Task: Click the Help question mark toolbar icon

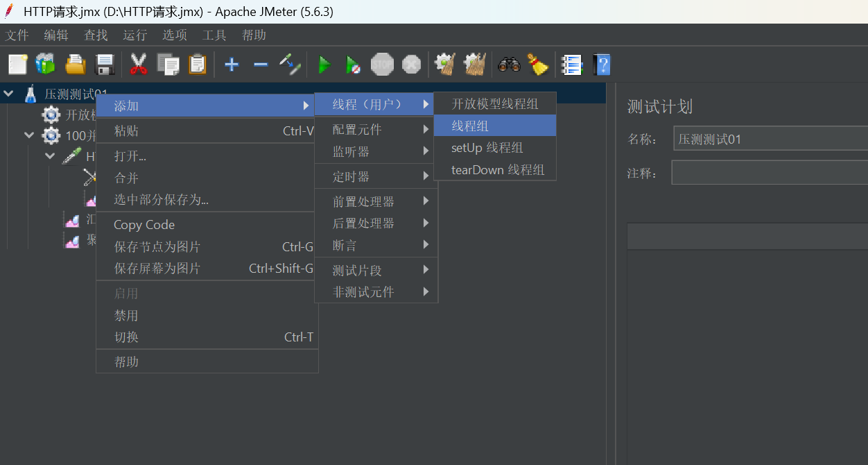Action: [x=602, y=65]
